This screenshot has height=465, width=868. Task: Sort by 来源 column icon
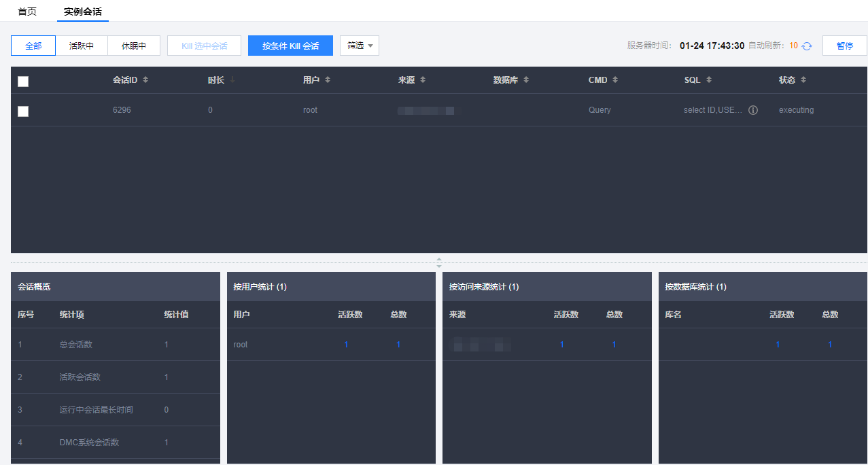tap(423, 80)
